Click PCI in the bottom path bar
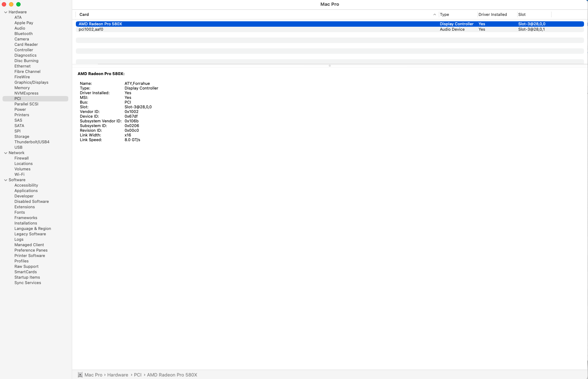 (138, 375)
